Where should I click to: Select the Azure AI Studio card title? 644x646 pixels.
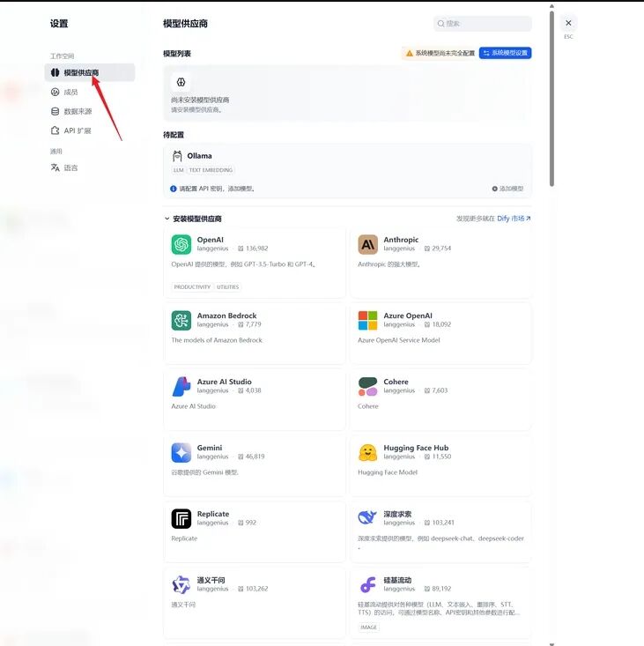[x=224, y=382]
